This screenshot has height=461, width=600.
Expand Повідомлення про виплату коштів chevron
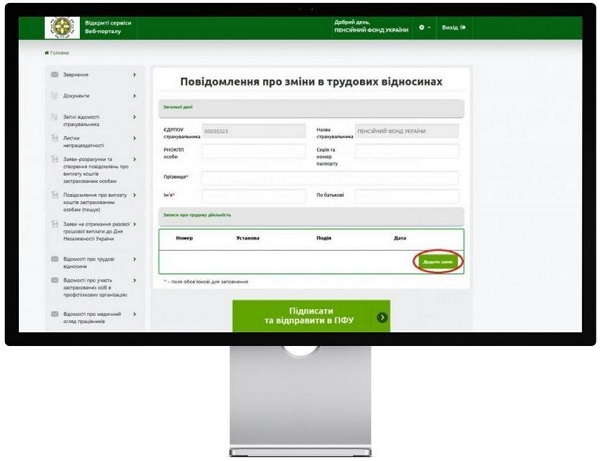tap(134, 195)
